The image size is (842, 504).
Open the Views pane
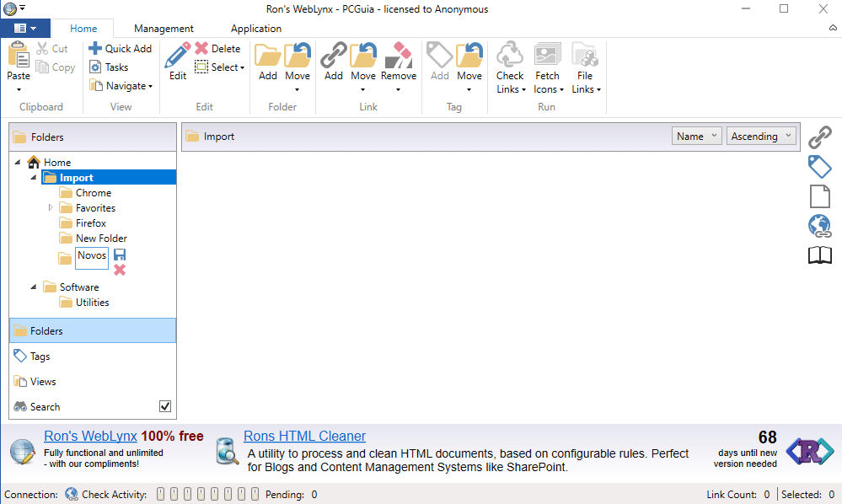pyautogui.click(x=93, y=381)
